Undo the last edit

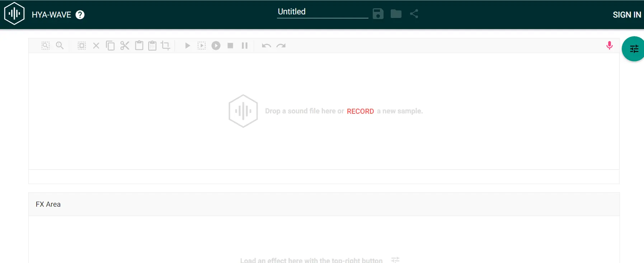click(x=266, y=46)
